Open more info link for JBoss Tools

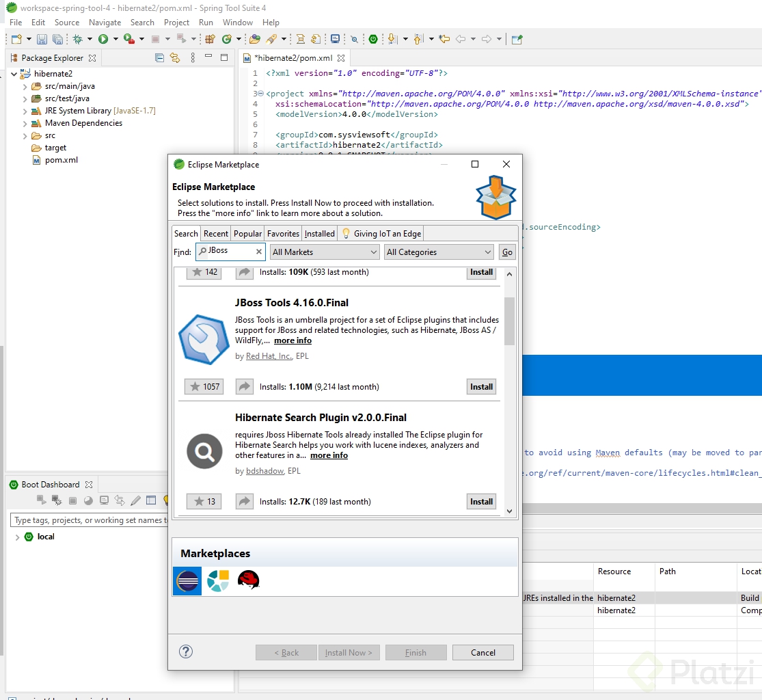292,340
